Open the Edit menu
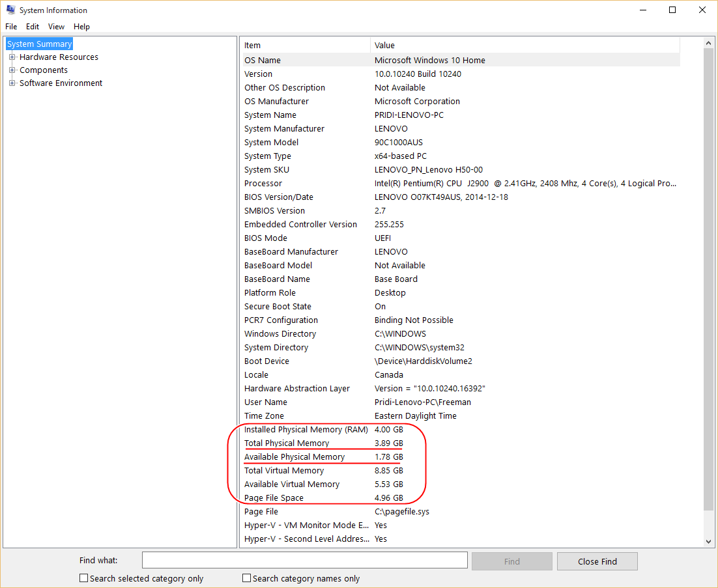 click(x=33, y=27)
